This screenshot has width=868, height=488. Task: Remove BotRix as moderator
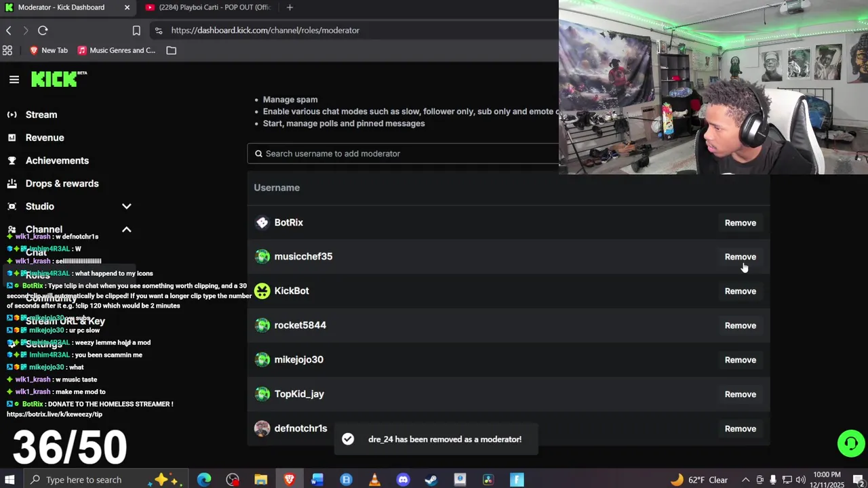click(x=740, y=223)
